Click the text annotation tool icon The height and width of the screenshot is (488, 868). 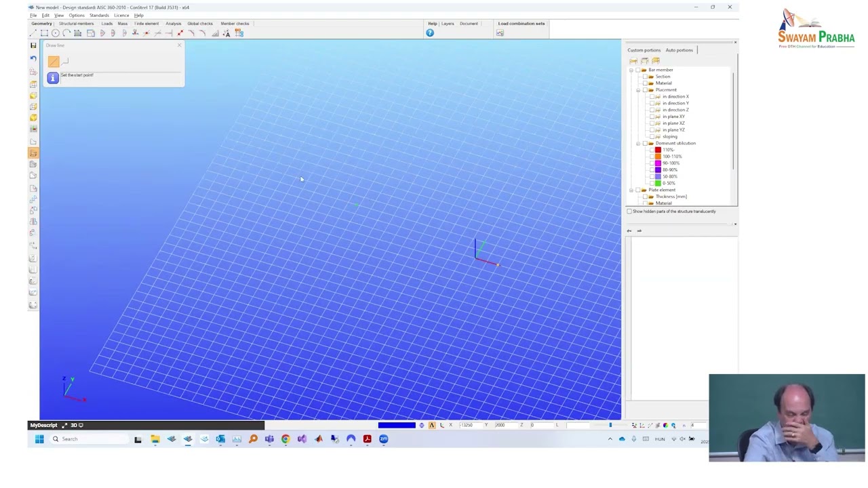pyautogui.click(x=226, y=33)
